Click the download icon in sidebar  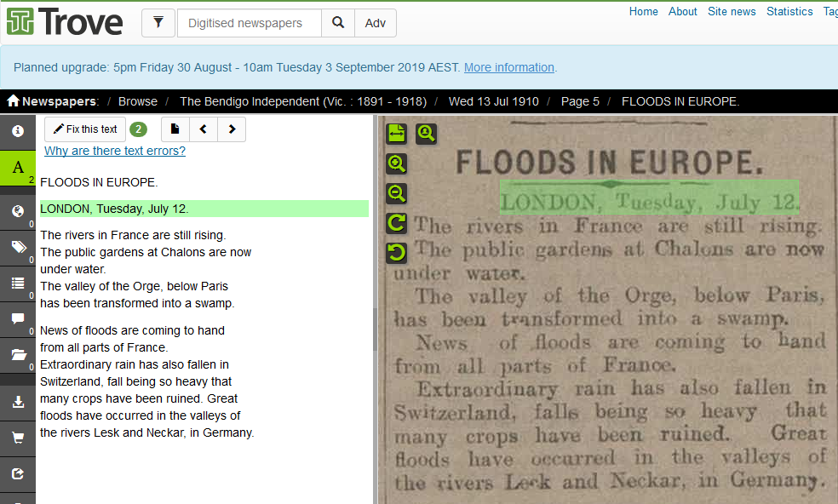coord(17,403)
